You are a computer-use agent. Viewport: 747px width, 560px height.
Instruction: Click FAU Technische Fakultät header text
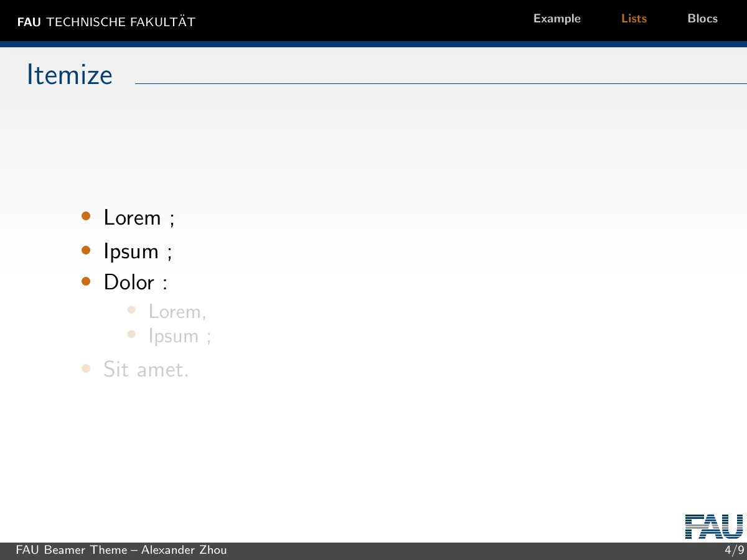point(106,22)
